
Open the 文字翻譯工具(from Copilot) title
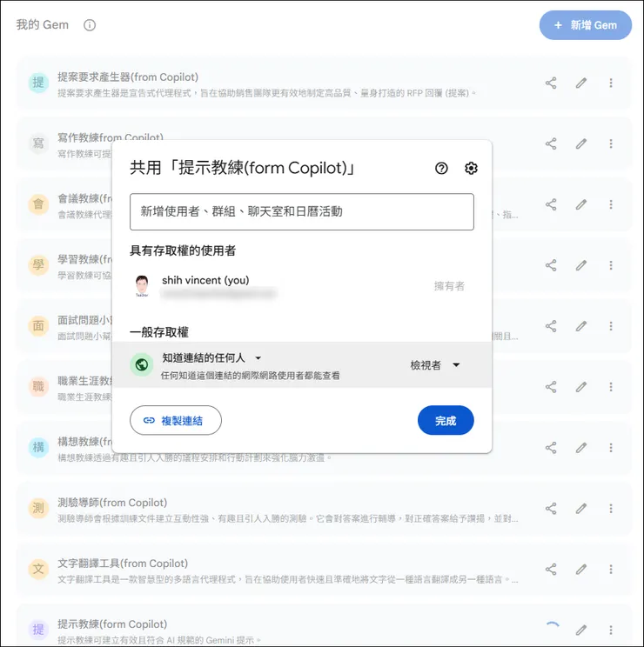[x=123, y=564]
